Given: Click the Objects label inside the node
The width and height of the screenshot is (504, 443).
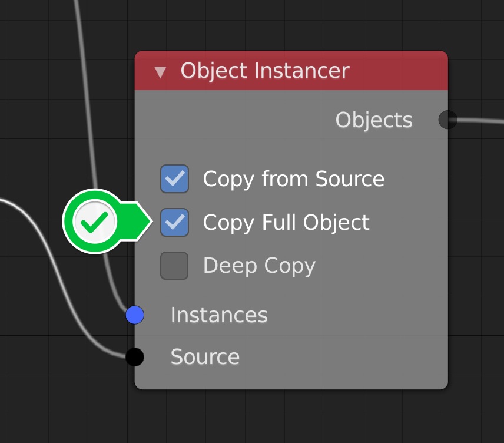Looking at the screenshot, I should click(374, 120).
